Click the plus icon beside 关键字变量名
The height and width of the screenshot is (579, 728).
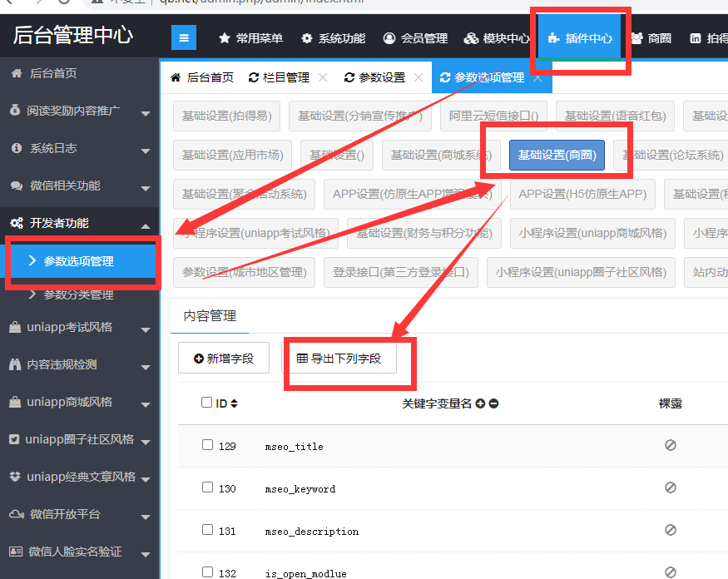coord(480,403)
